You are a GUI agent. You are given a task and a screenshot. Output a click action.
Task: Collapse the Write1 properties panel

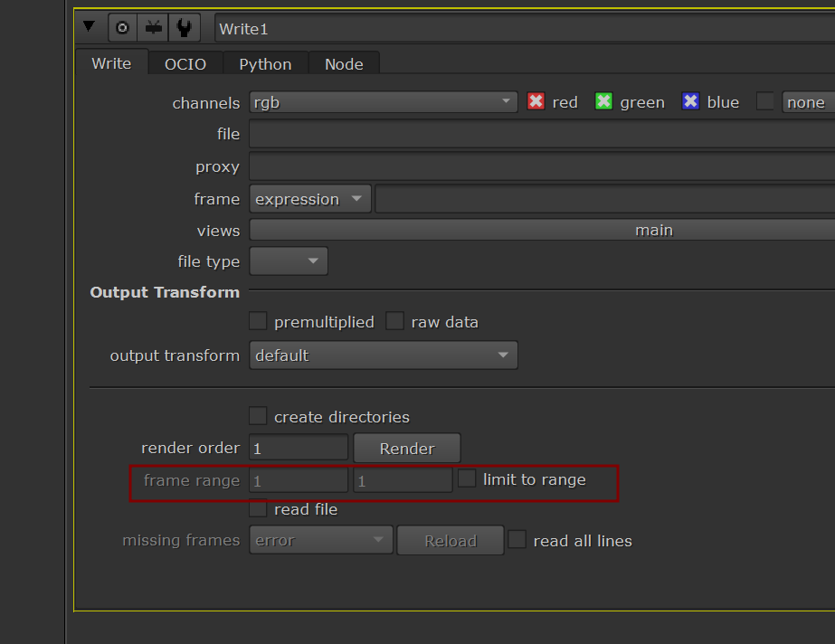click(x=89, y=27)
